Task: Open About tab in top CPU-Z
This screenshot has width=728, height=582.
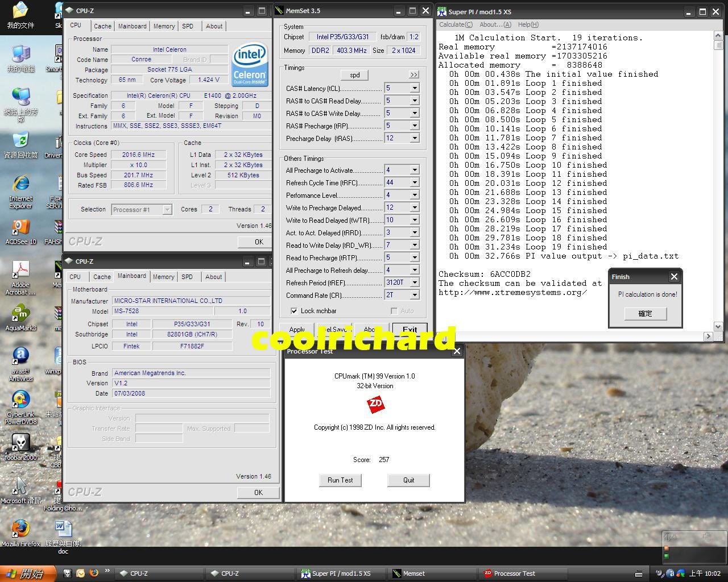Action: tap(214, 26)
